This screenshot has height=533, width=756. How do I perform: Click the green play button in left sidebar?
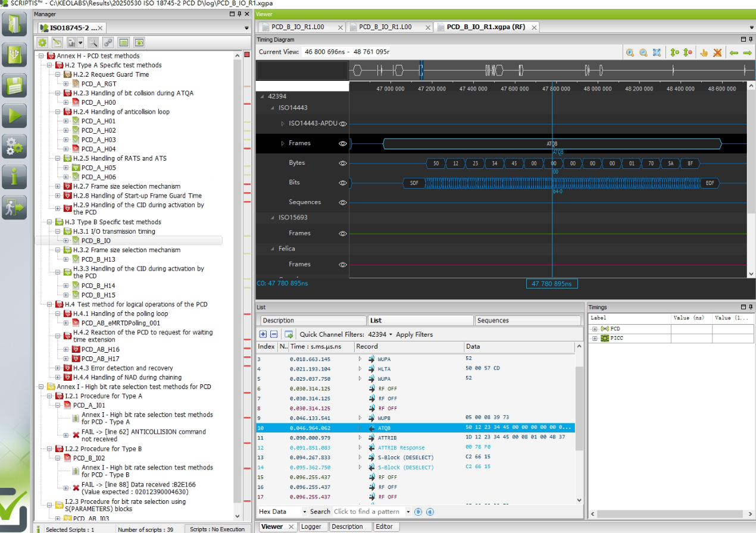pos(14,115)
